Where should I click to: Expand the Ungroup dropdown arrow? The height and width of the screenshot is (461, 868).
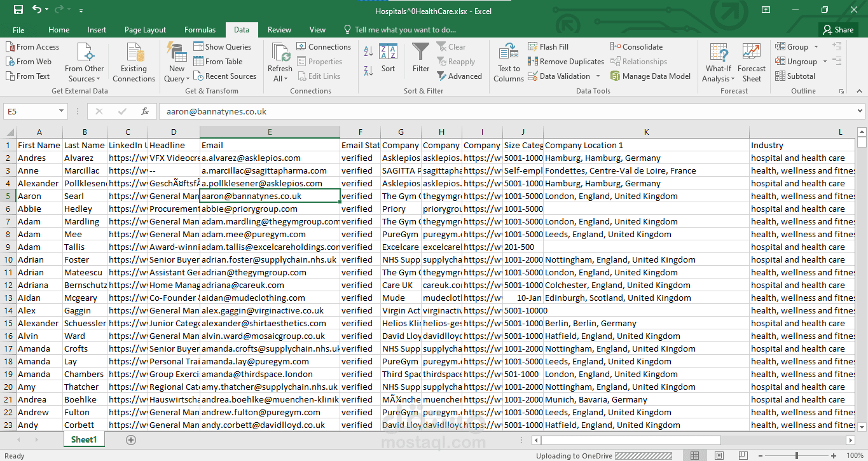[x=825, y=62]
